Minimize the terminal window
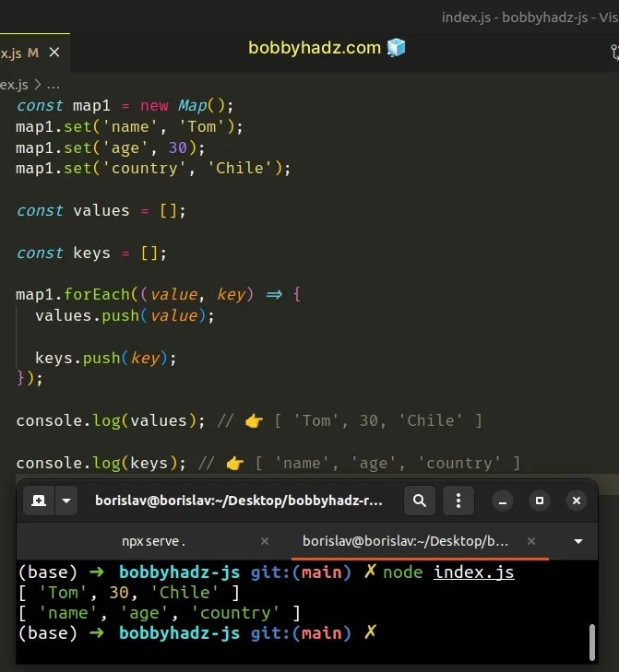Viewport: 619px width, 672px height. (503, 501)
